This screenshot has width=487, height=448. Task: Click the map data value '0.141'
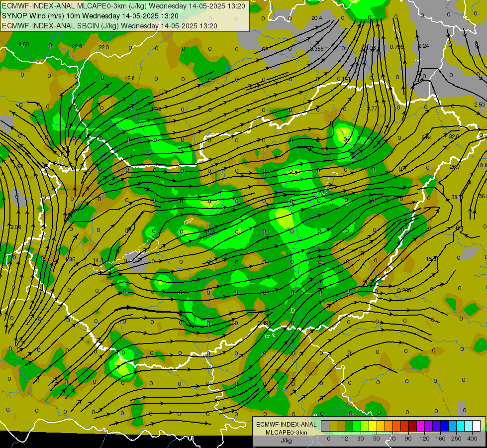344,79
